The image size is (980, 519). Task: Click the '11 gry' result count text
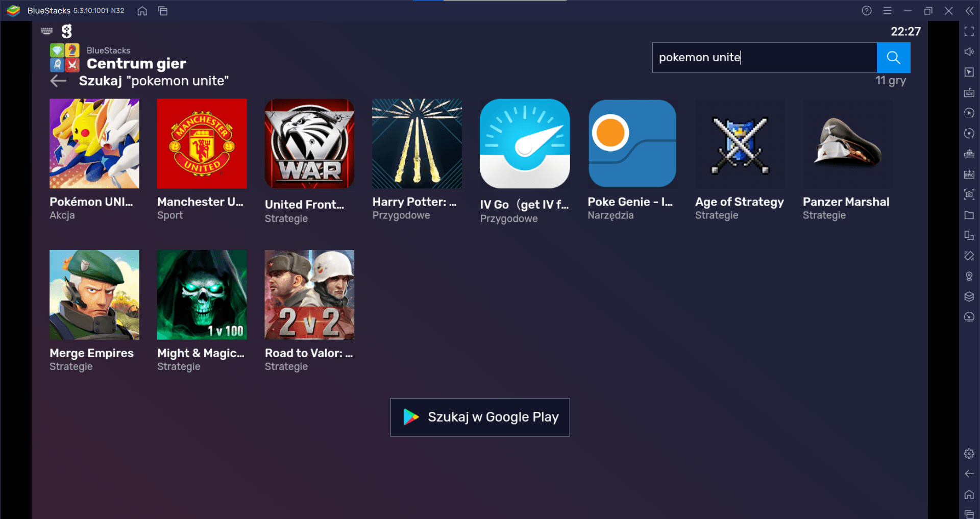pos(891,81)
